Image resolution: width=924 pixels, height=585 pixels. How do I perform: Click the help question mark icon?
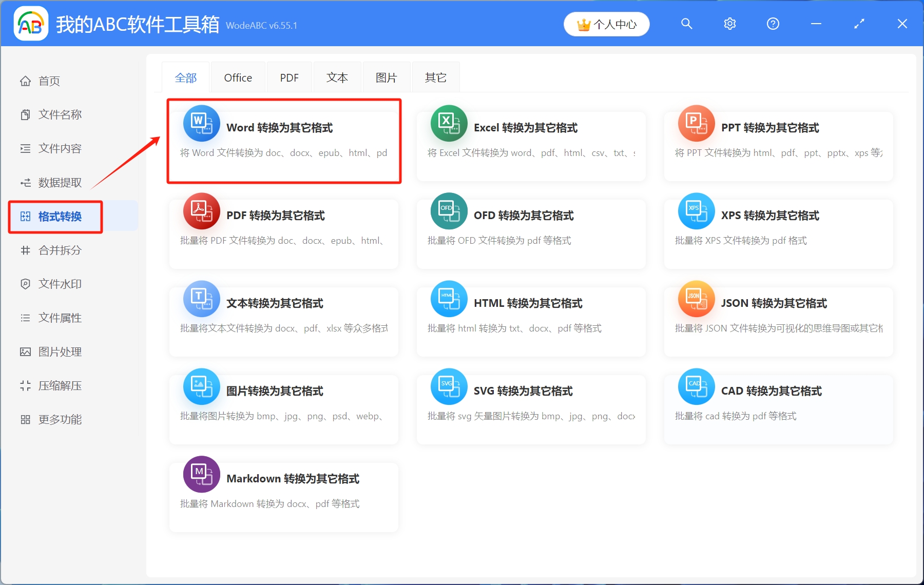pos(773,24)
